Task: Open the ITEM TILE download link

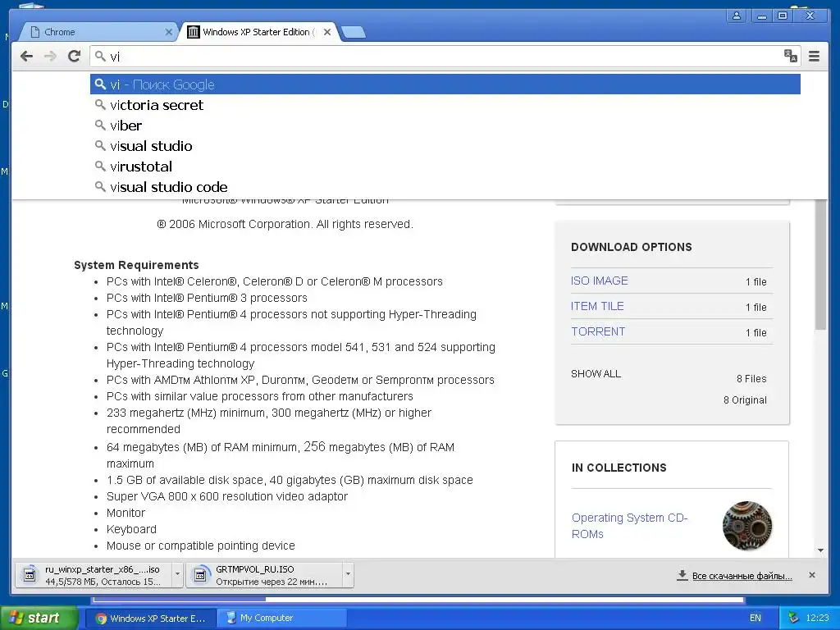Action: [x=597, y=306]
